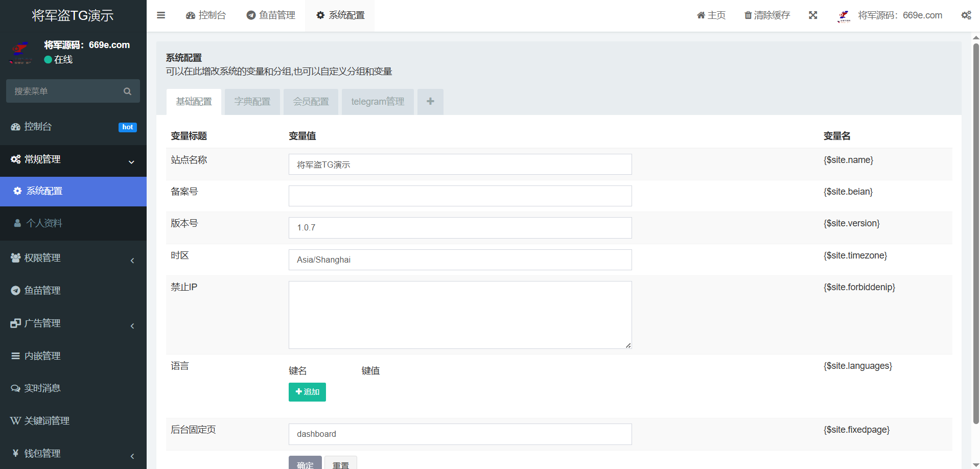Click the vertical page scrollbar

tap(976, 230)
